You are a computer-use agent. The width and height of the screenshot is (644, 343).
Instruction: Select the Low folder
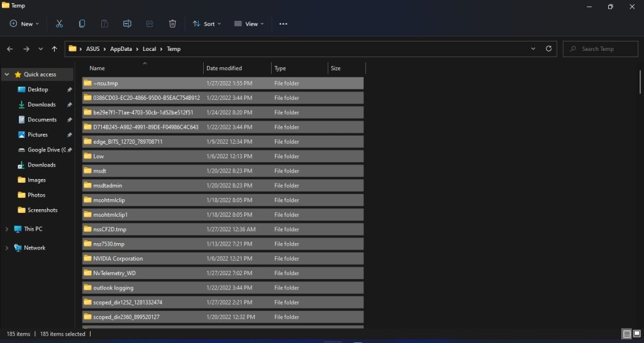coord(223,156)
